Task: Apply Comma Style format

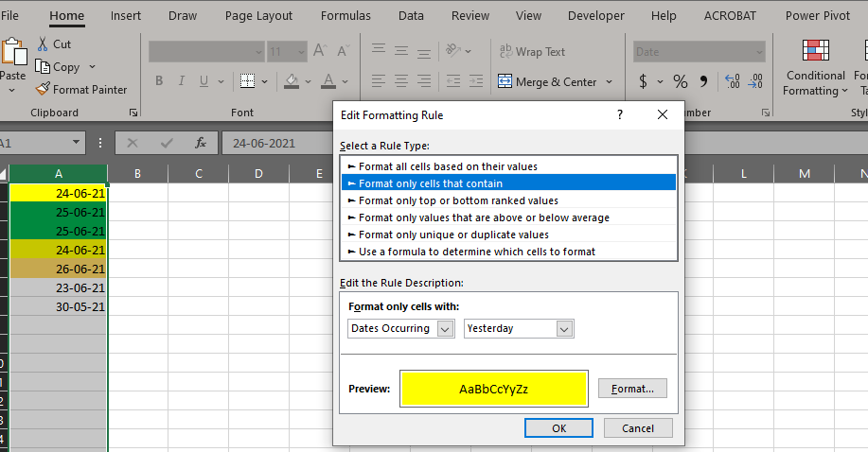Action: (x=703, y=82)
